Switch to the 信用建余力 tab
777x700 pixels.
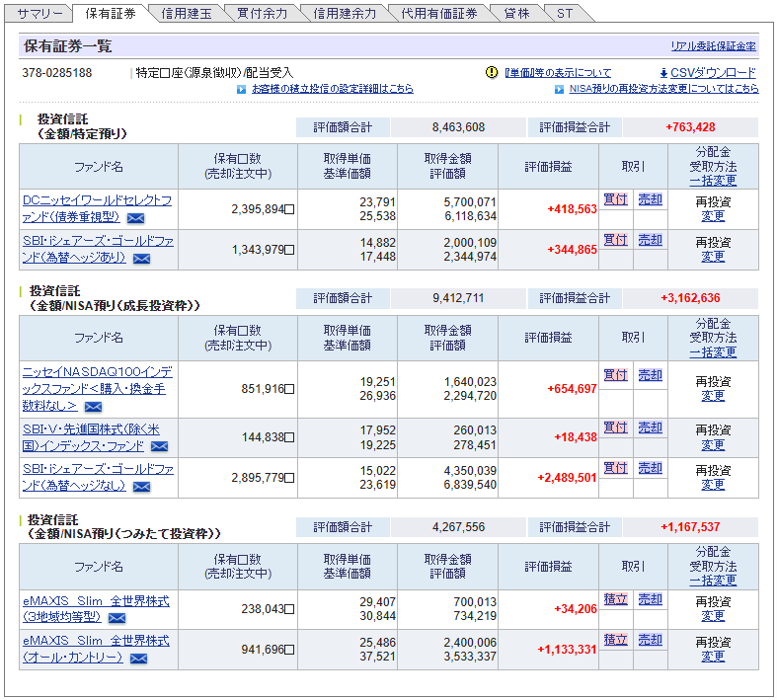click(x=345, y=14)
